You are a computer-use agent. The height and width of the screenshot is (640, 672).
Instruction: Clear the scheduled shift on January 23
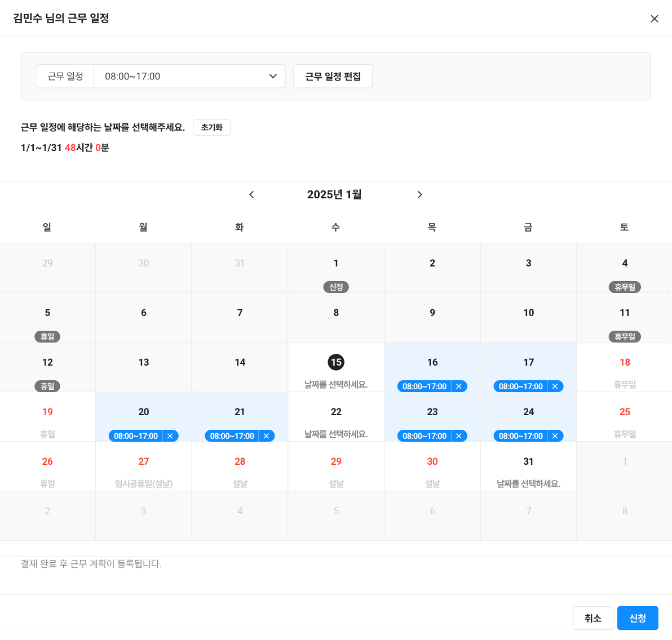point(459,436)
